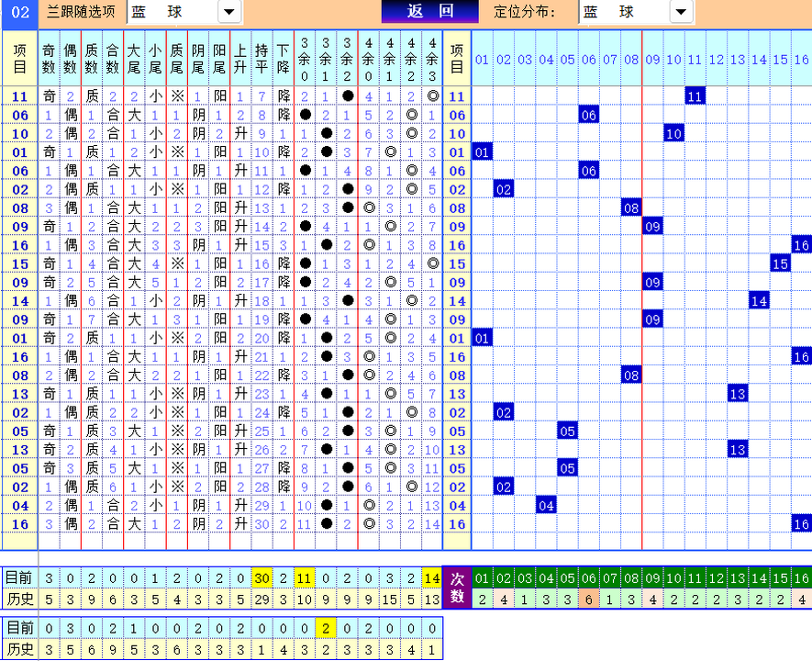Click the 15 value in 历史 row

389,599
